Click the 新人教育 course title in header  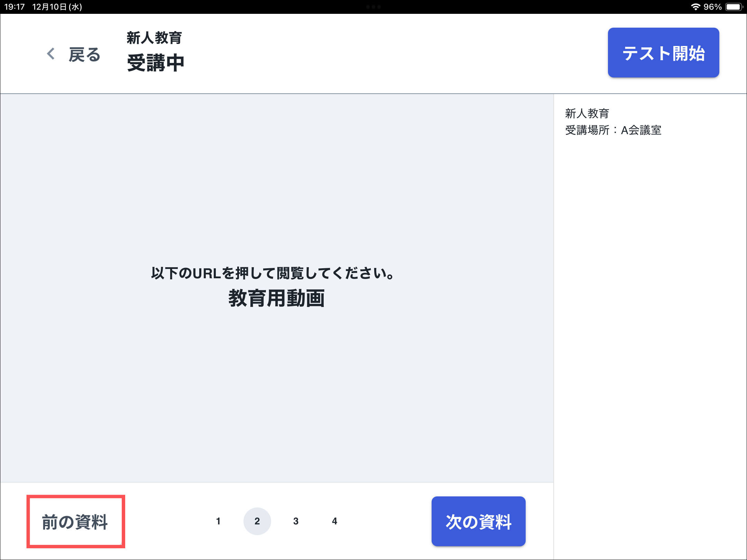154,38
